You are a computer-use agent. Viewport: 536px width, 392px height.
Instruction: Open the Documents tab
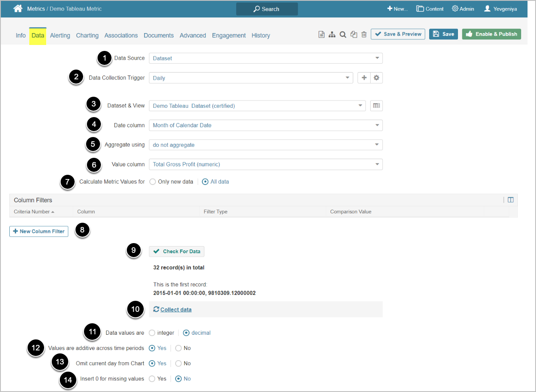click(159, 36)
